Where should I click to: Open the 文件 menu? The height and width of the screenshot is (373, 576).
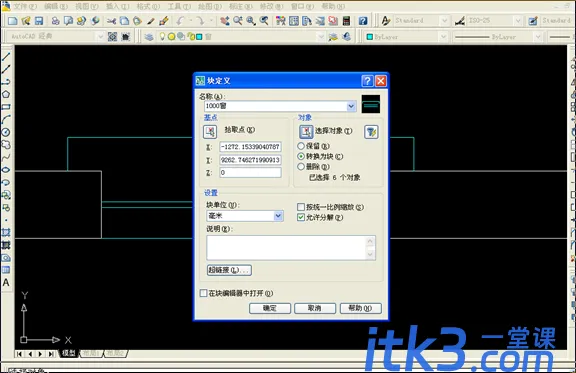25,7
